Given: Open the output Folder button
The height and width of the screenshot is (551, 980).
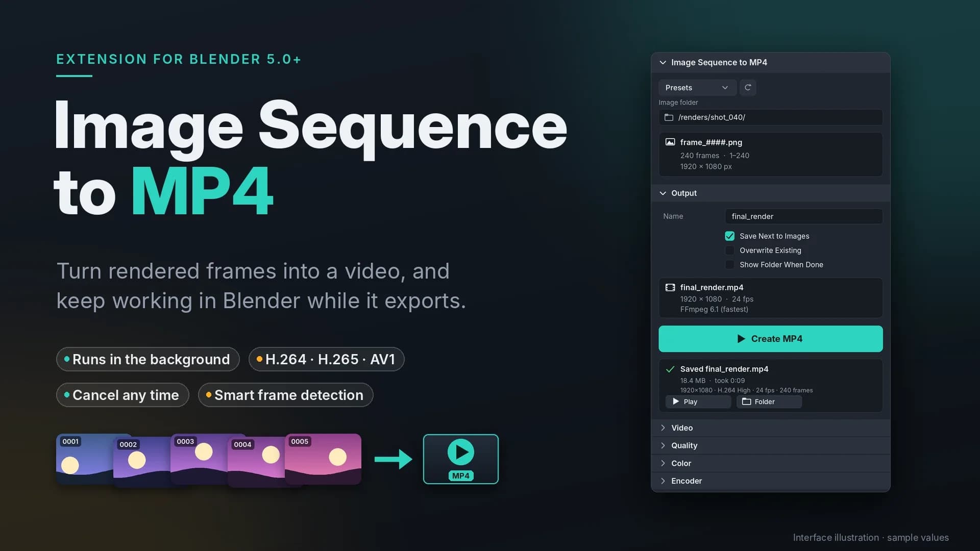Looking at the screenshot, I should pyautogui.click(x=769, y=402).
